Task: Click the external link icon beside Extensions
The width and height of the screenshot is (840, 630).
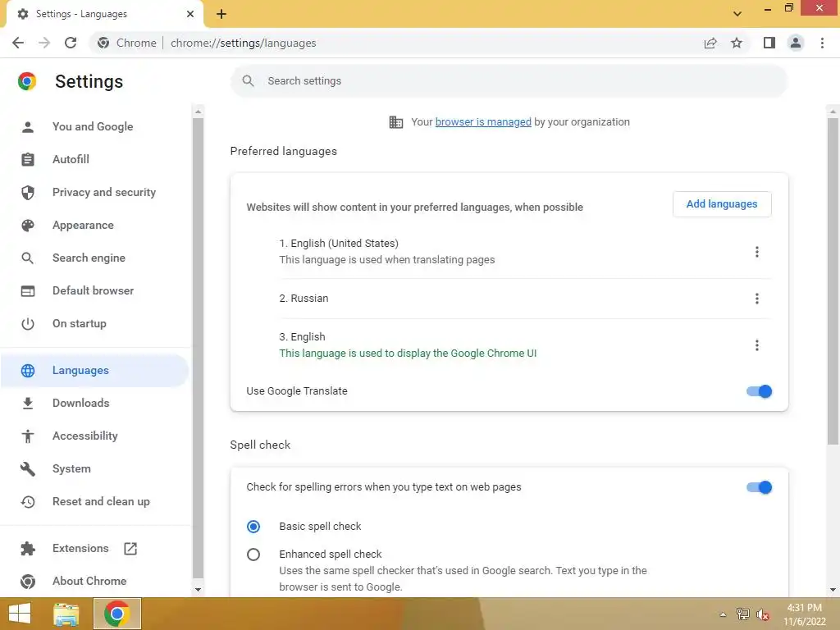Action: [x=130, y=548]
